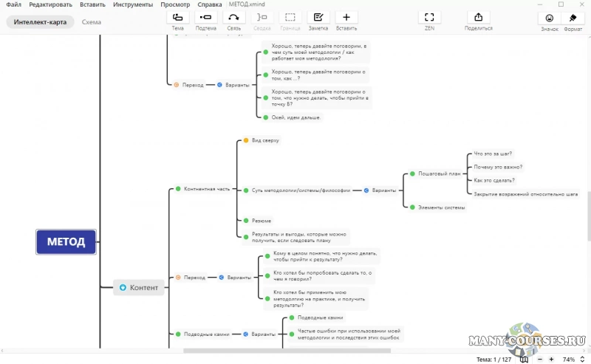
Task: Click the Тема (topic) toolbar icon
Action: pyautogui.click(x=177, y=17)
